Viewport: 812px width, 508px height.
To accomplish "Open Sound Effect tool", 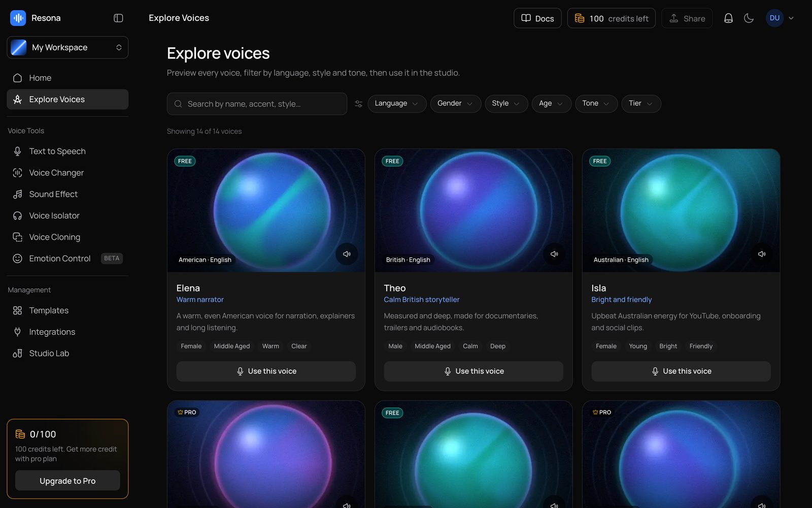I will (x=67, y=194).
